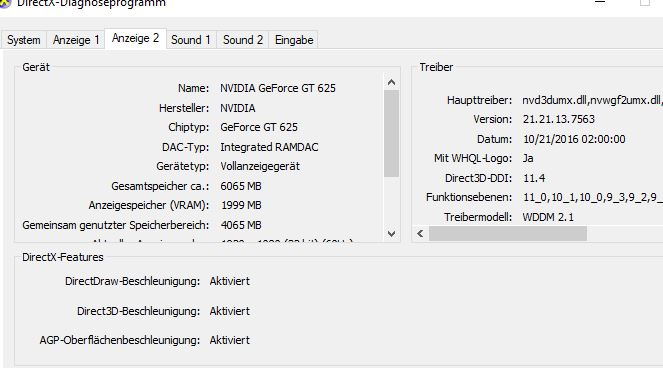
Task: Select the 6065 MB total memory value
Action: [x=241, y=186]
